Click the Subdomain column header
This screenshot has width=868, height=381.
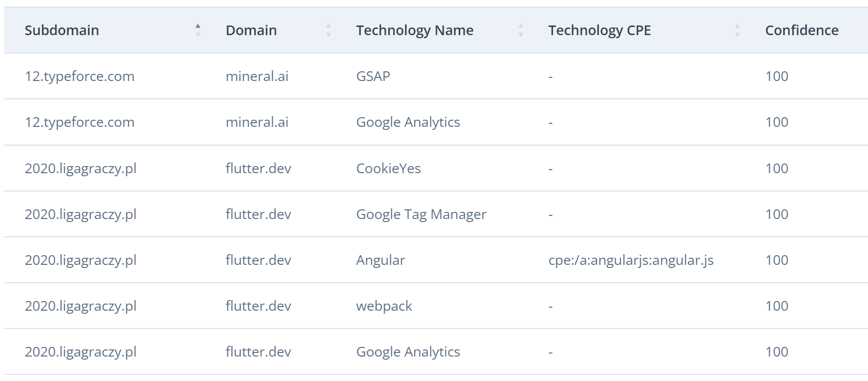pos(62,31)
